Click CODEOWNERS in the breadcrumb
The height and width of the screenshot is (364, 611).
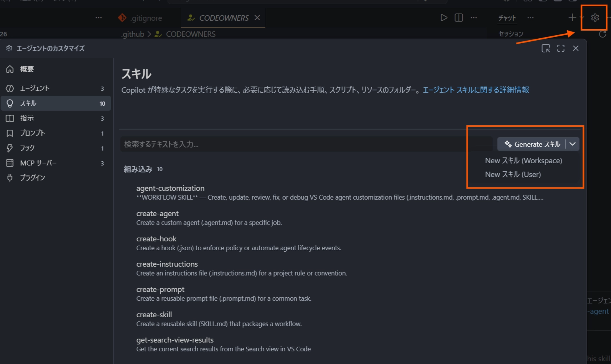[x=191, y=34]
